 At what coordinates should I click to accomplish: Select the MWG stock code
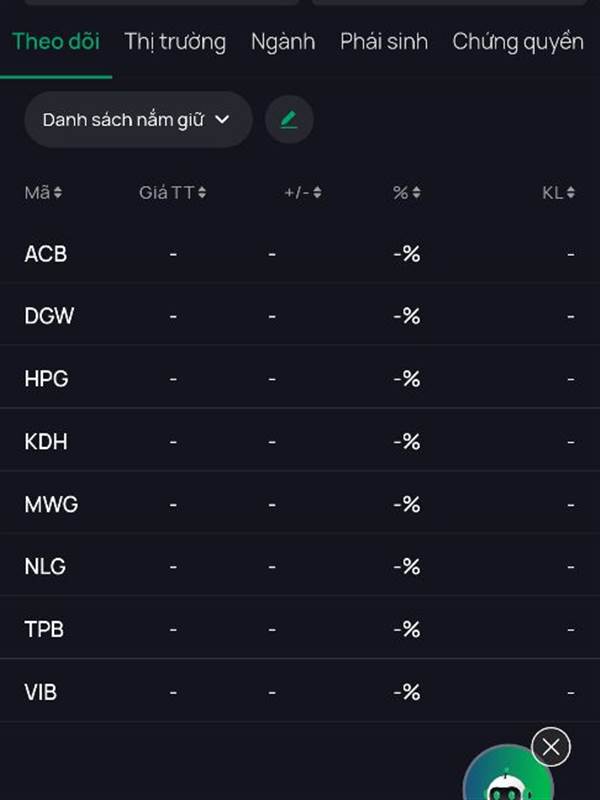tap(51, 504)
